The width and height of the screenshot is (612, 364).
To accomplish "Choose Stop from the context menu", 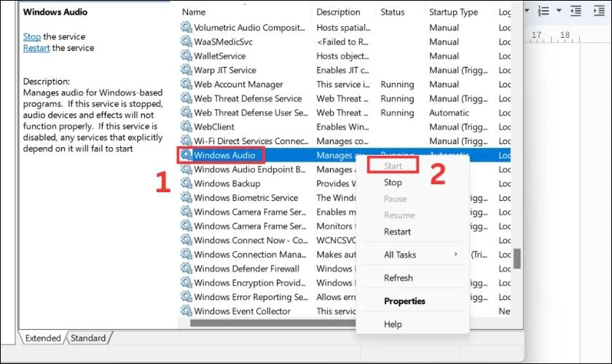I will coord(393,183).
